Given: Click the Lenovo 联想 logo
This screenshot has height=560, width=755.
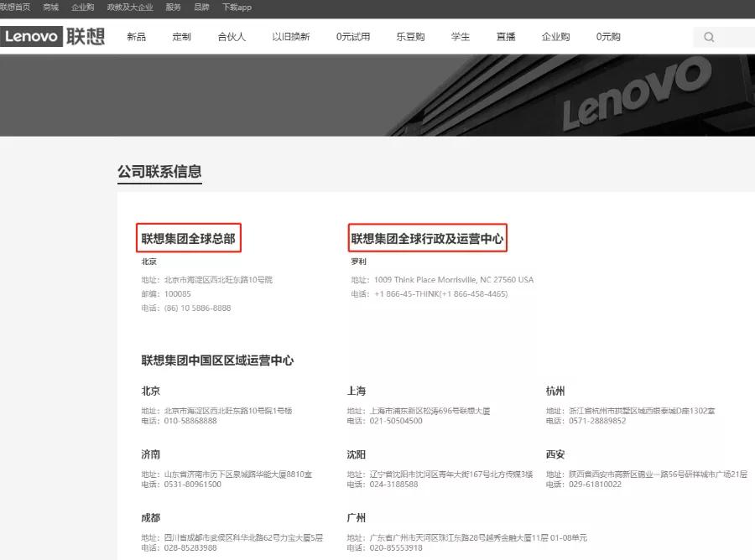Looking at the screenshot, I should [x=55, y=37].
